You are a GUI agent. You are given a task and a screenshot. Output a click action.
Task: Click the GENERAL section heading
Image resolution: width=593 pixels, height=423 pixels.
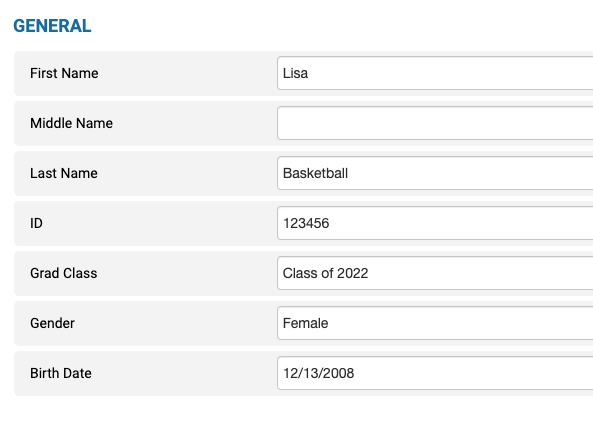(x=52, y=26)
